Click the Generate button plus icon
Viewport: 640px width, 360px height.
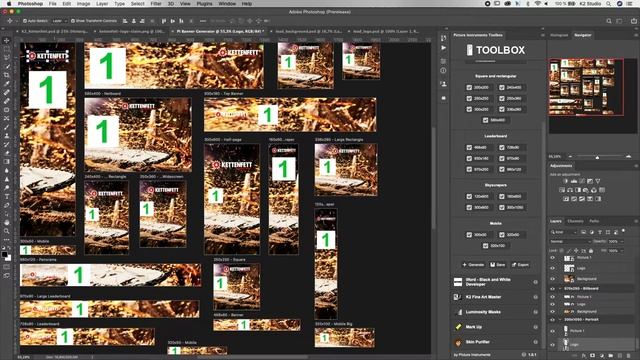(x=464, y=265)
